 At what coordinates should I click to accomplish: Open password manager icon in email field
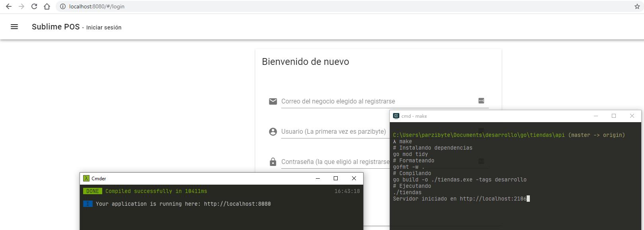click(481, 101)
